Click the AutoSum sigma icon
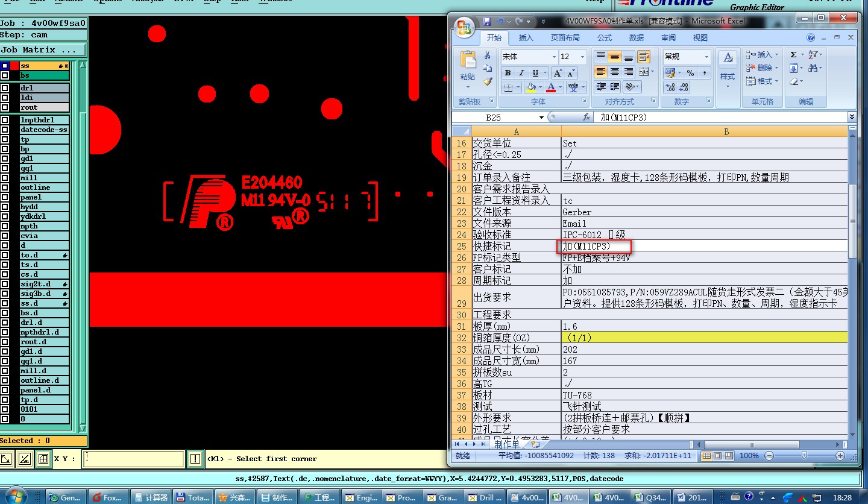This screenshot has width=868, height=504. point(793,55)
